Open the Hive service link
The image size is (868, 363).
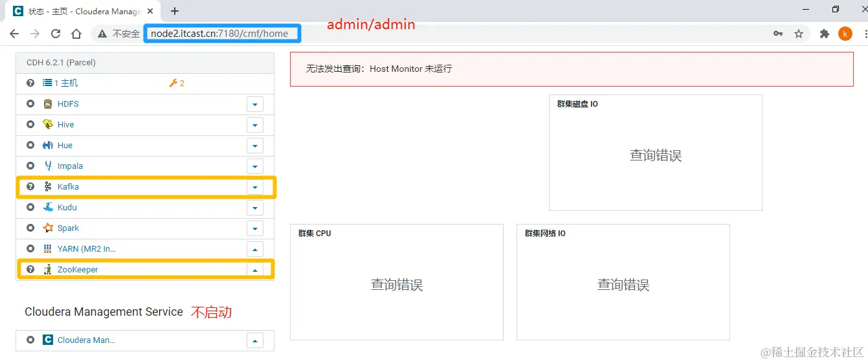tap(66, 125)
